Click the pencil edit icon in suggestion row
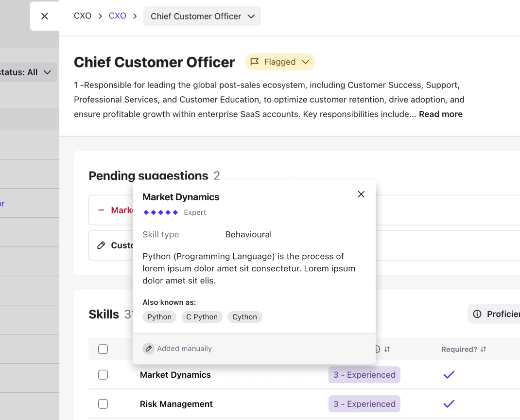520x420 pixels. pyautogui.click(x=101, y=245)
